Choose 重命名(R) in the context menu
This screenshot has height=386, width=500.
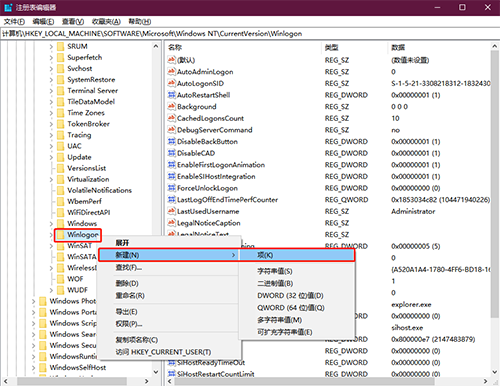pos(169,296)
